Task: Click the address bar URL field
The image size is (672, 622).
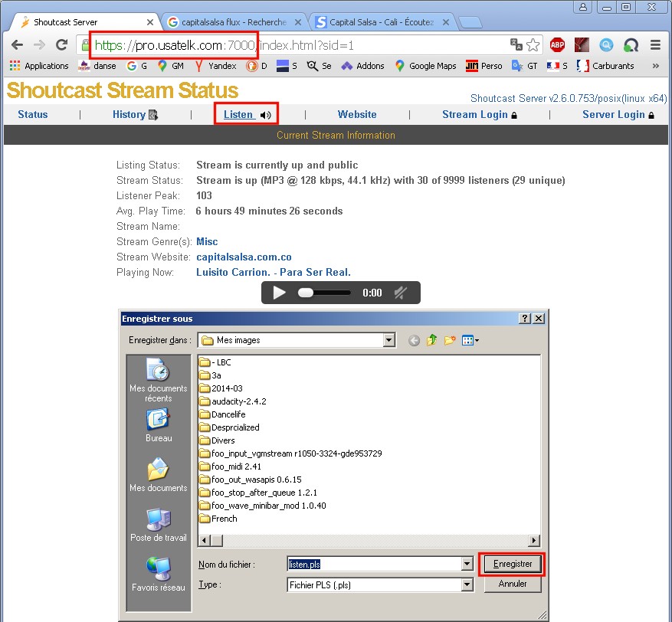Action: 300,45
